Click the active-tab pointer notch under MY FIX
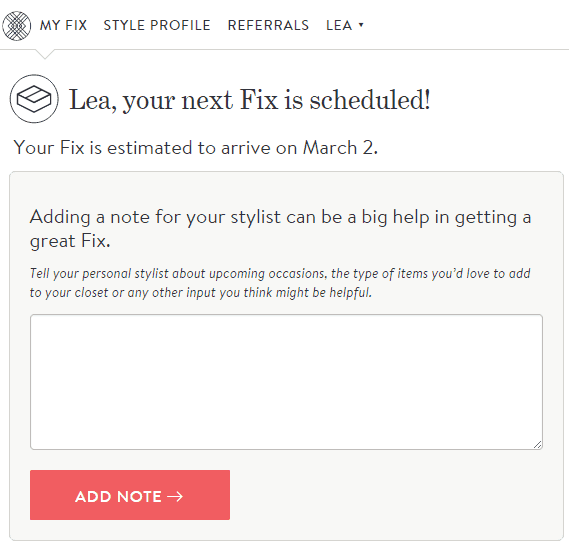The image size is (569, 542). (45, 54)
